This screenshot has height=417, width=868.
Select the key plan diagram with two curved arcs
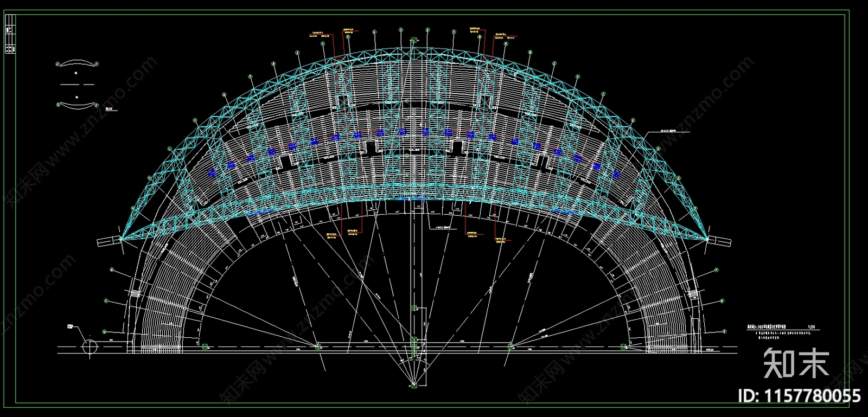coord(76,85)
